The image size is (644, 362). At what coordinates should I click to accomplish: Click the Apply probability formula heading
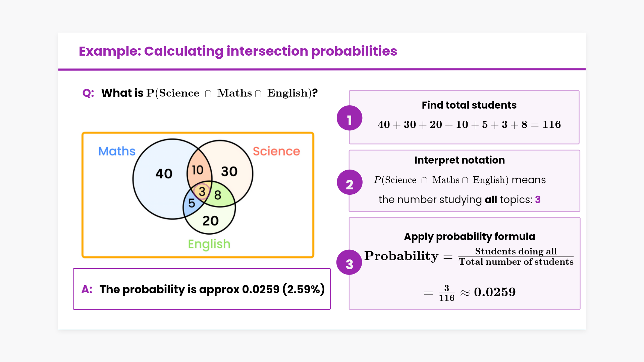pyautogui.click(x=469, y=236)
